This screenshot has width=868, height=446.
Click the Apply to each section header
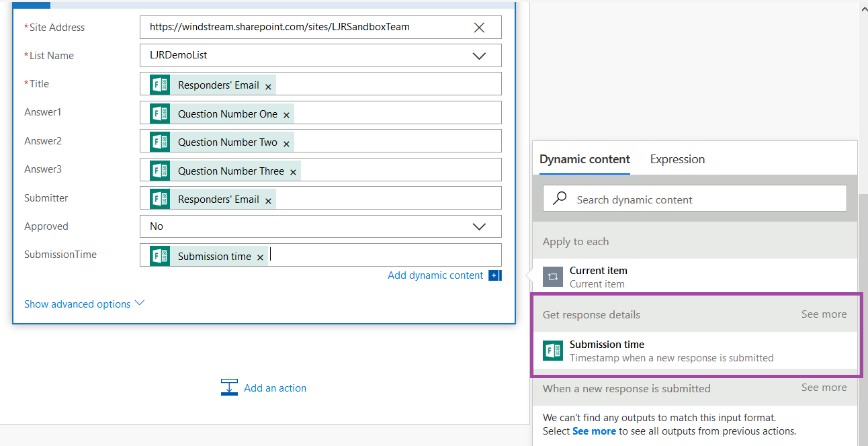click(695, 241)
